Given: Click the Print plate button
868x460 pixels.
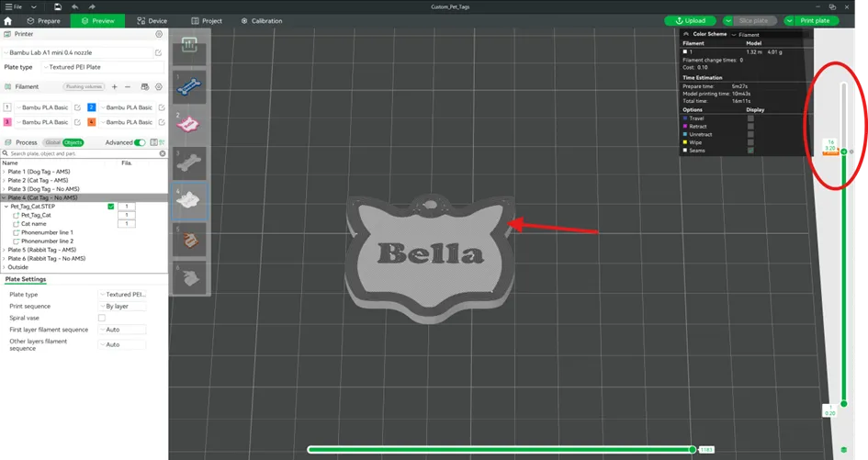Looking at the screenshot, I should click(815, 20).
